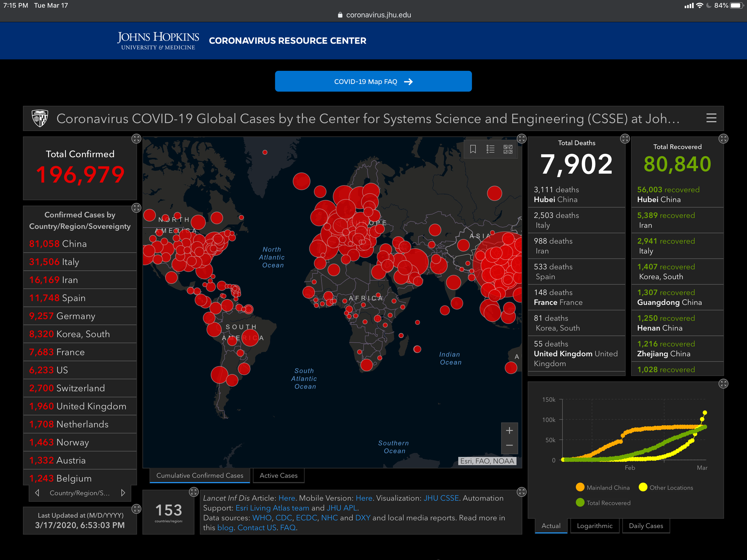The height and width of the screenshot is (560, 747).
Task: Go to next country list view arrow
Action: point(123,493)
